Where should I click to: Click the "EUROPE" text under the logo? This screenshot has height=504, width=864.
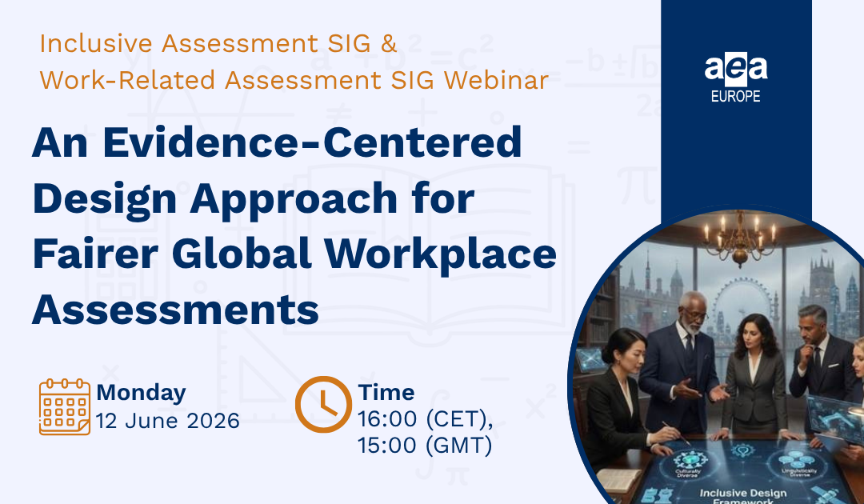coord(736,96)
